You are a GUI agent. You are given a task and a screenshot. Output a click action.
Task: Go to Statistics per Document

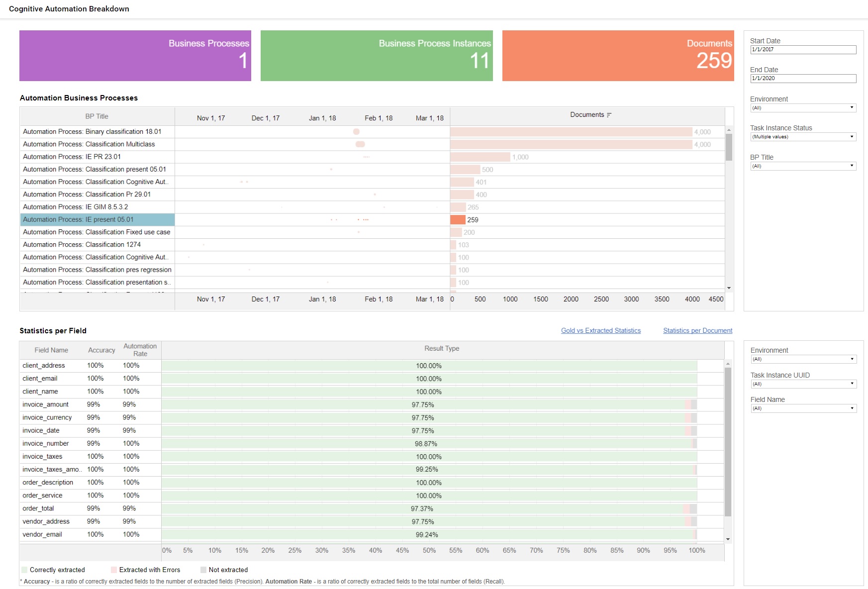(x=697, y=331)
